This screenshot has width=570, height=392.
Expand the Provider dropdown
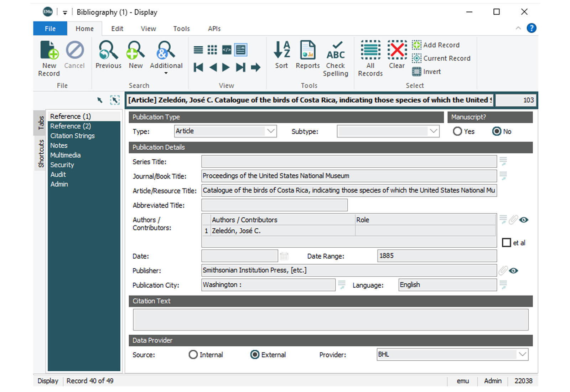pos(522,355)
